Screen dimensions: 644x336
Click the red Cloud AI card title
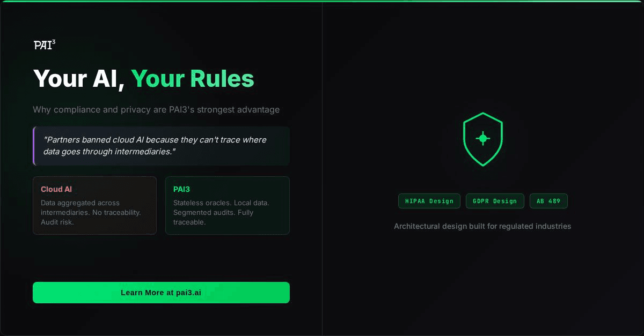point(56,189)
